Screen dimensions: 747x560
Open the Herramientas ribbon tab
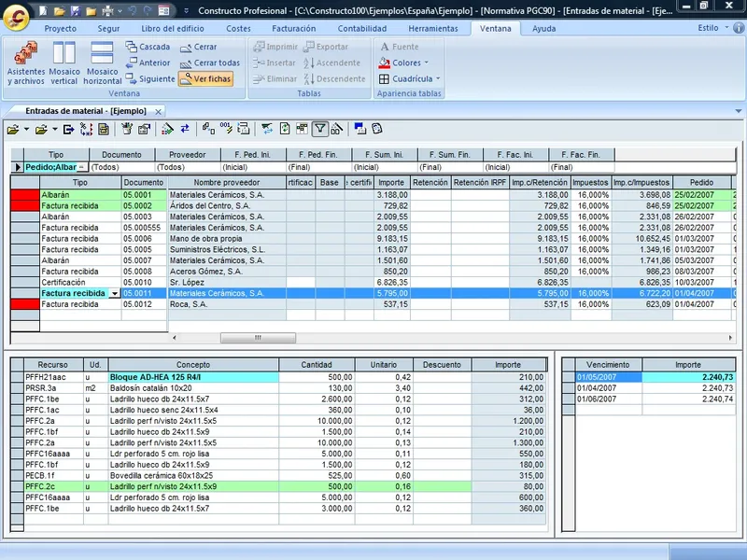coord(433,29)
